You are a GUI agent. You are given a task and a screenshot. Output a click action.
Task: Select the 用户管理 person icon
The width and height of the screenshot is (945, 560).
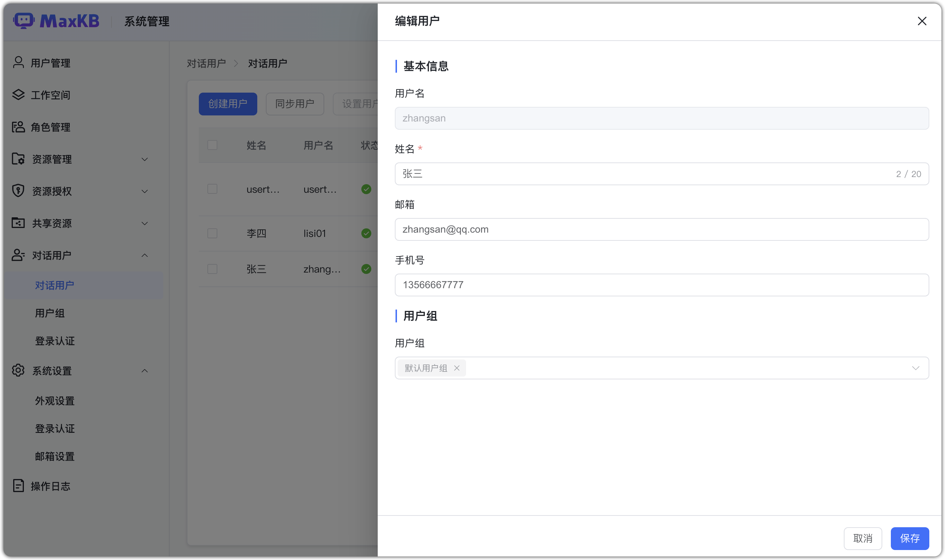tap(18, 63)
